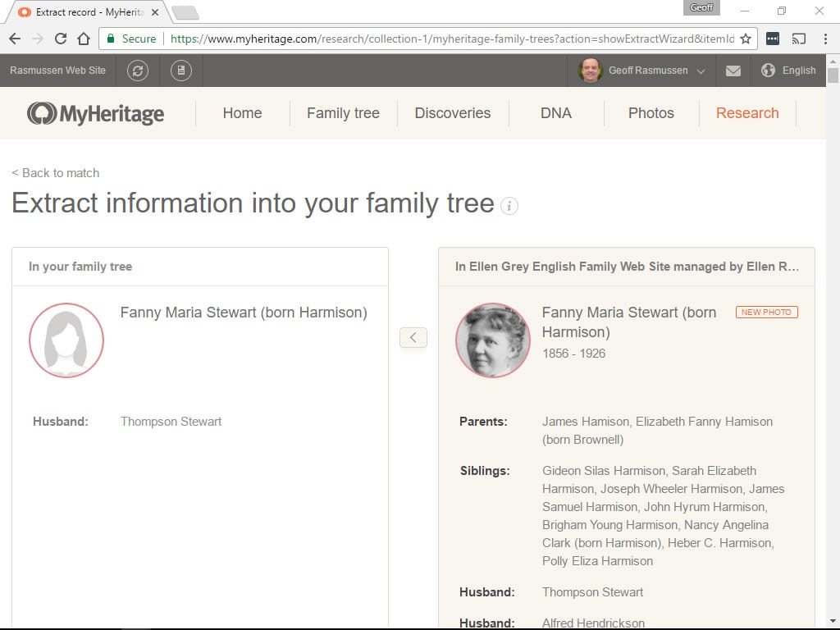840x630 pixels.
Task: Open the English language selector
Action: tap(799, 71)
